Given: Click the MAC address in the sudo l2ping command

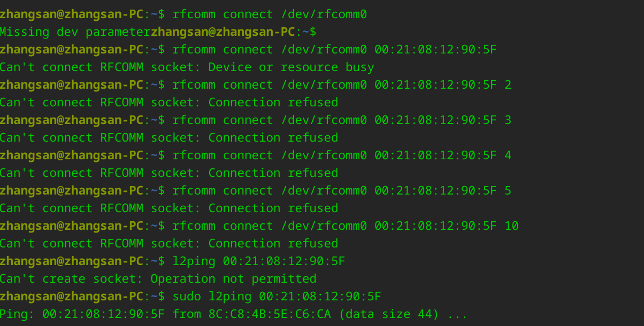Looking at the screenshot, I should [x=320, y=297].
